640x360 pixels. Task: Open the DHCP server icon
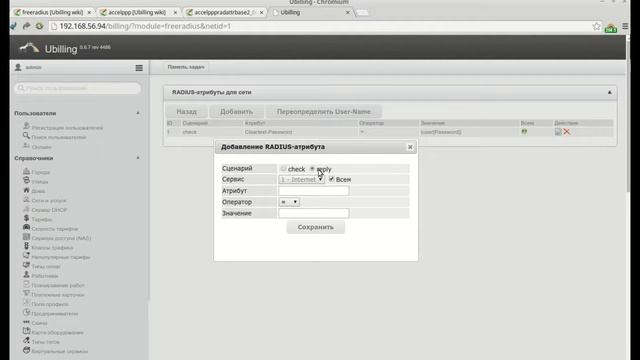pos(27,209)
